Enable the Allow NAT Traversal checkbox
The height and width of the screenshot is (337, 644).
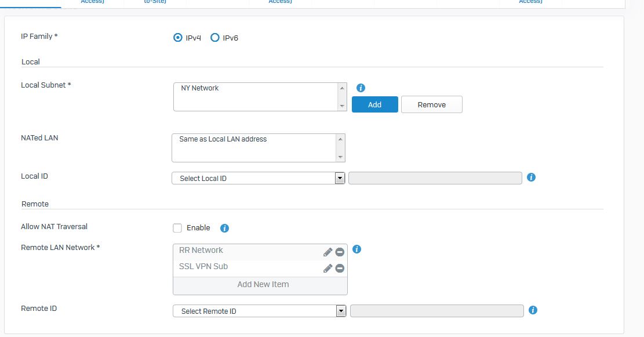click(x=177, y=228)
